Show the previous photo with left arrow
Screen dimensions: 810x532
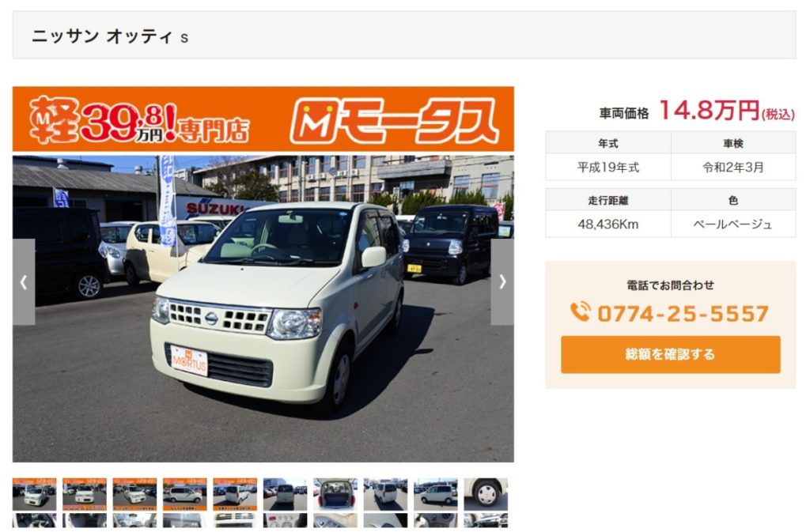[x=24, y=281]
